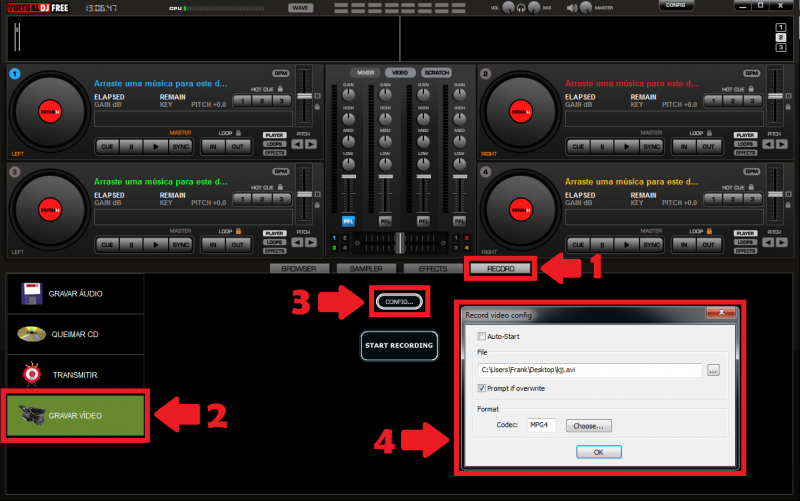Browse for output file with ellipsis button
Screen dimensions: 800x501
[713, 370]
